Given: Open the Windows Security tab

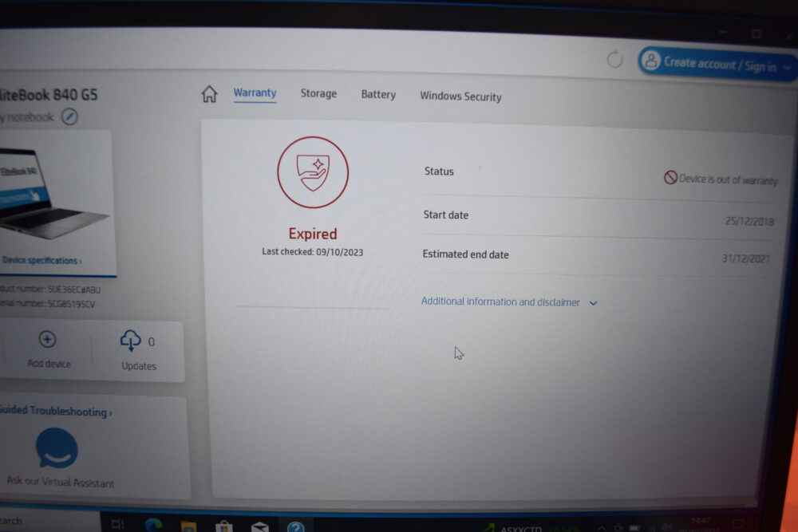Looking at the screenshot, I should [x=460, y=97].
